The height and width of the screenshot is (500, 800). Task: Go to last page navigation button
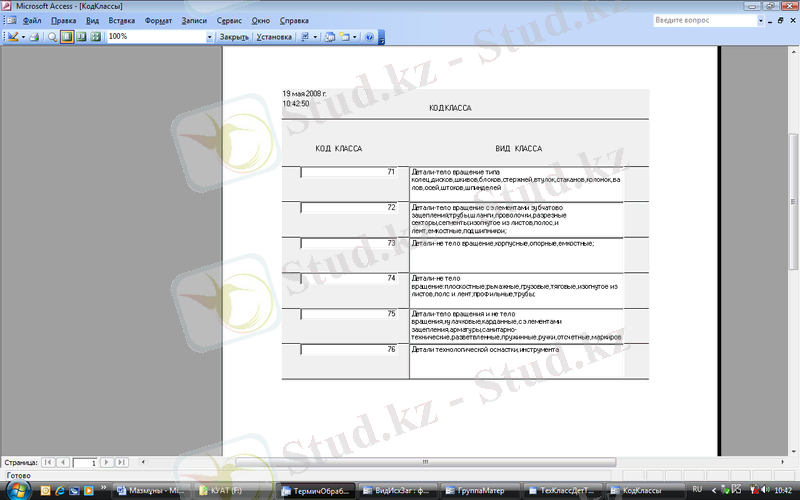(121, 462)
